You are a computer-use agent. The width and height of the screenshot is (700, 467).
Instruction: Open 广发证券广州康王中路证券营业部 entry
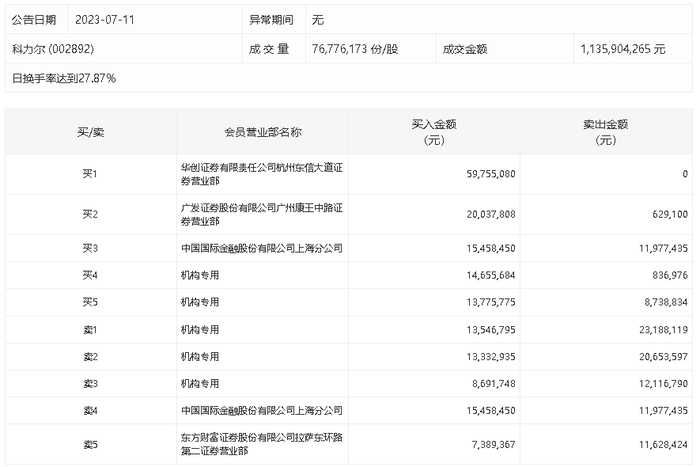click(x=262, y=214)
